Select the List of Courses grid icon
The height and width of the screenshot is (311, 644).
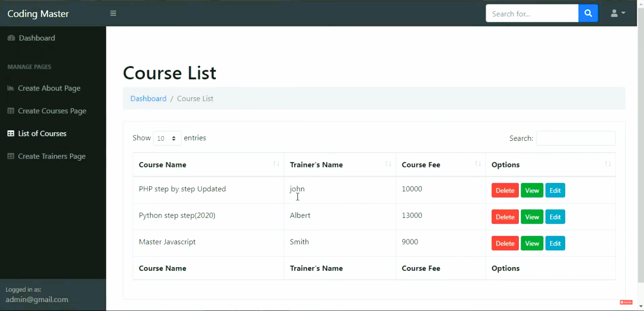pyautogui.click(x=11, y=133)
